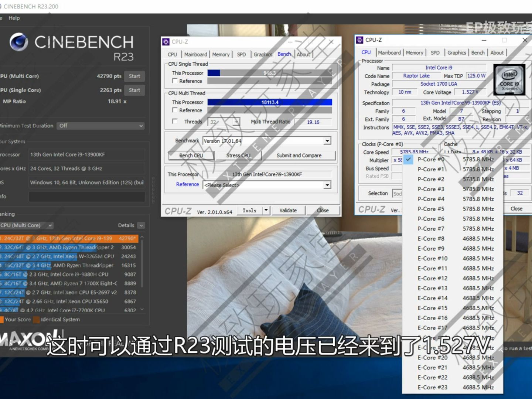Viewport: 532px width, 399px height.
Task: Open the Help menu in Cinebench
Action: pyautogui.click(x=14, y=18)
